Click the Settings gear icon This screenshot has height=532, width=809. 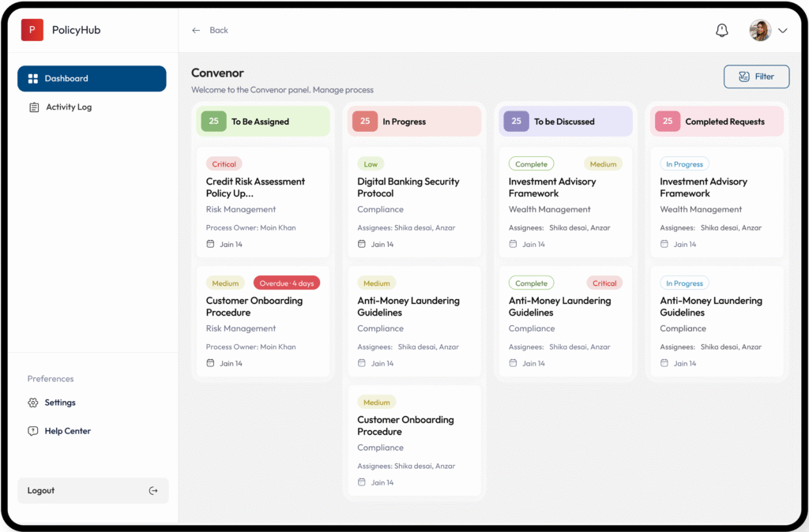pyautogui.click(x=33, y=403)
